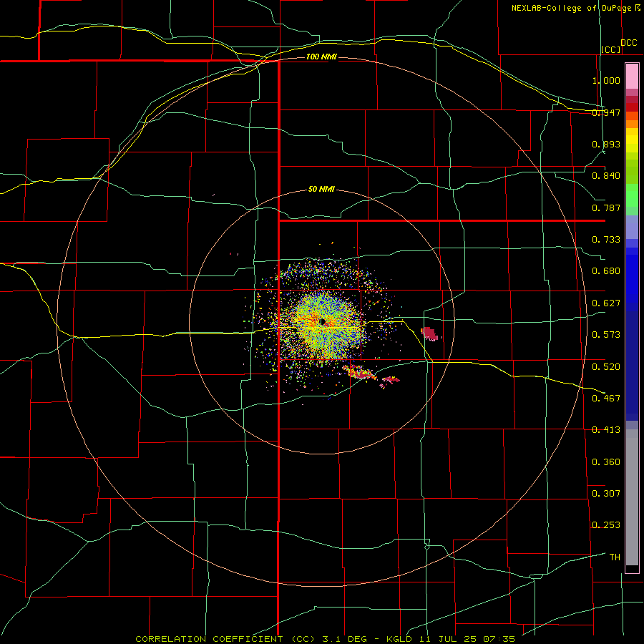Click the [CC] legend header label
644x644 pixels.
pyautogui.click(x=611, y=49)
